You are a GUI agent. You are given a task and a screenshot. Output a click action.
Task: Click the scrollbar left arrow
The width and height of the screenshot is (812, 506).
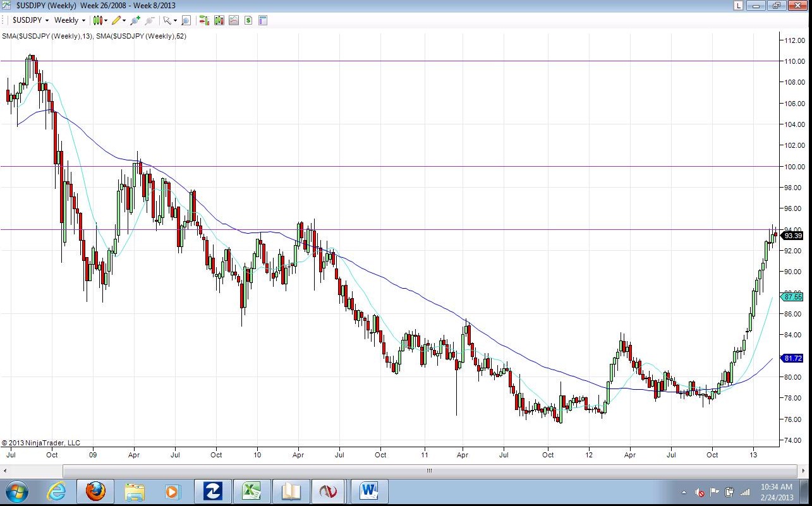pyautogui.click(x=6, y=471)
